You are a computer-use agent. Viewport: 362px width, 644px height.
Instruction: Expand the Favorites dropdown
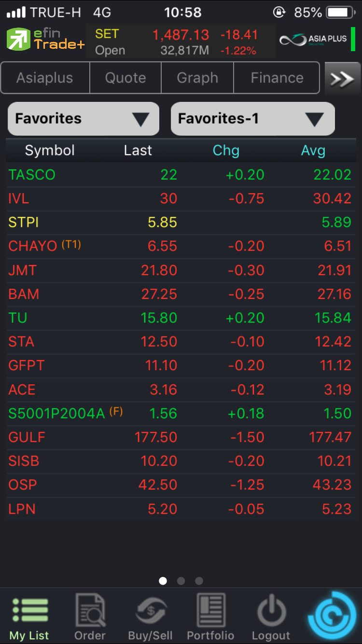(x=84, y=119)
